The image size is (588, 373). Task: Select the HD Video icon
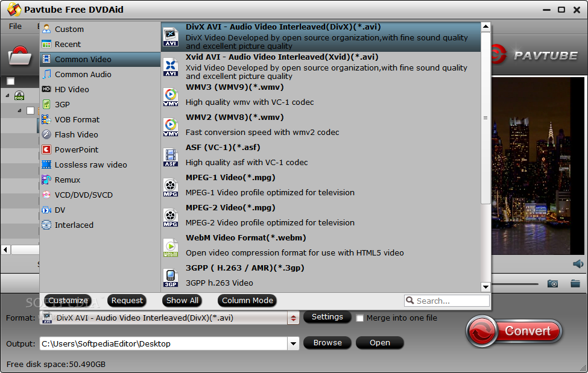coord(46,89)
